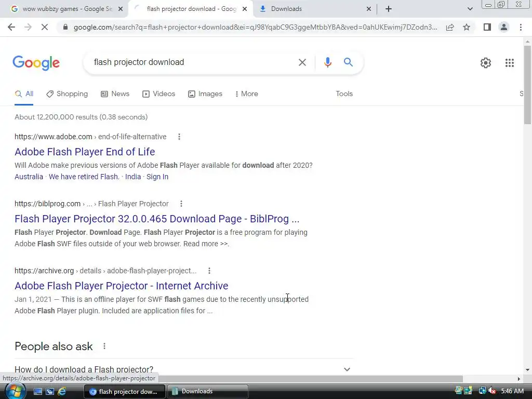
Task: Activate the flash projector Chrome taskbar button
Action: point(125,392)
